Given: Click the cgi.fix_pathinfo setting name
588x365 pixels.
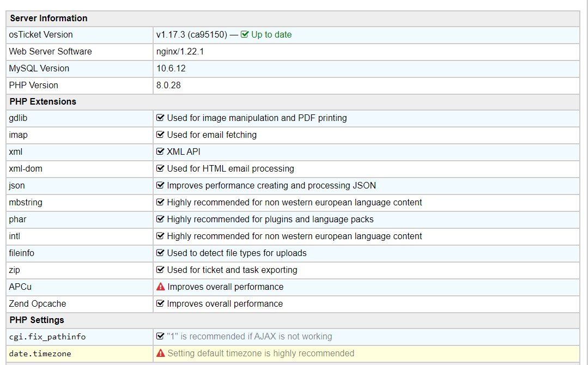Looking at the screenshot, I should [x=47, y=337].
